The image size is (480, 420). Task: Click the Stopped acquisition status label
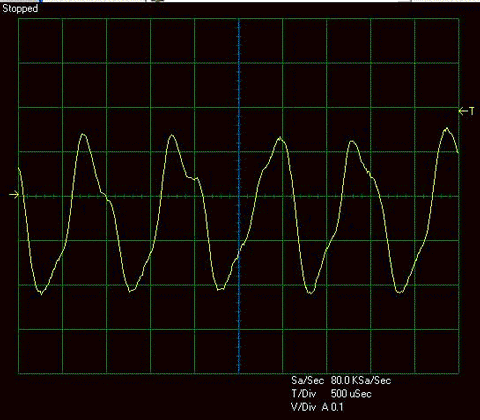20,9
